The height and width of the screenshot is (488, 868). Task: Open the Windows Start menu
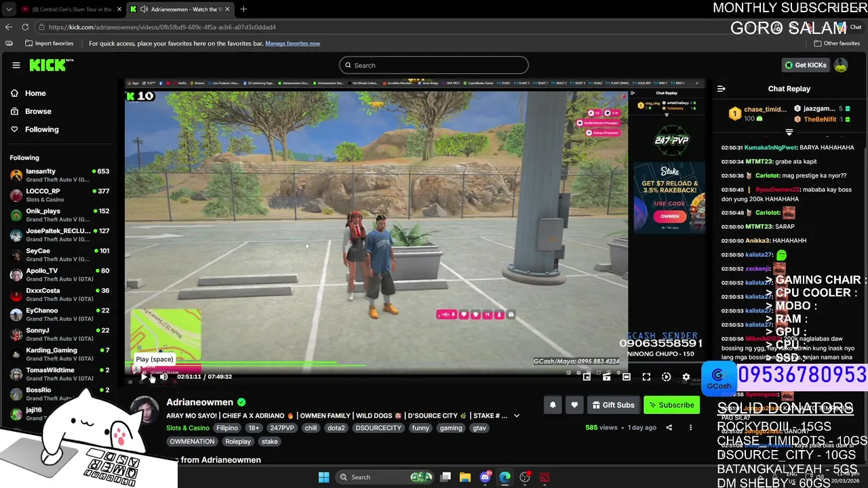coord(323,477)
